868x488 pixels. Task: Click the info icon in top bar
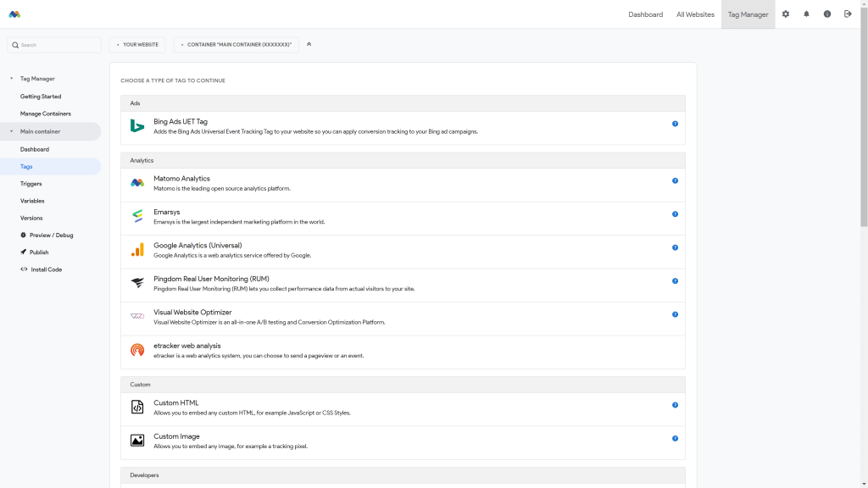(827, 14)
